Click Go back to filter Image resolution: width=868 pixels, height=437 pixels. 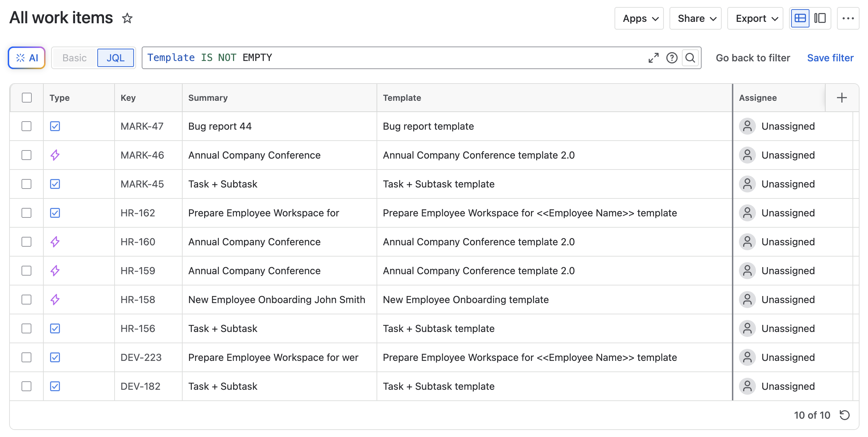(753, 58)
